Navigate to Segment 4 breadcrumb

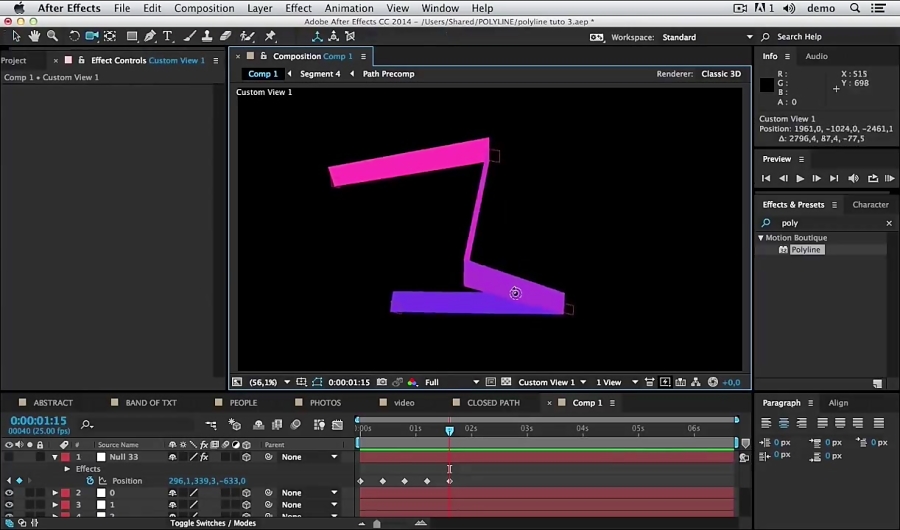(x=320, y=73)
